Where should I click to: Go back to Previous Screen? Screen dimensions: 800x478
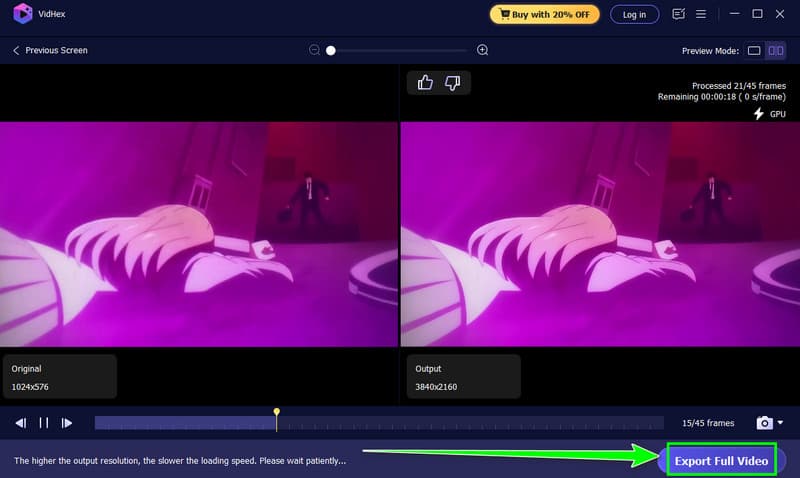[50, 50]
